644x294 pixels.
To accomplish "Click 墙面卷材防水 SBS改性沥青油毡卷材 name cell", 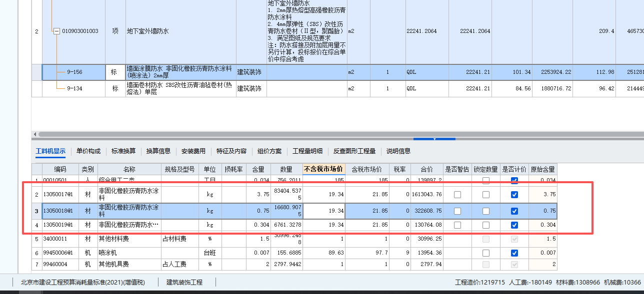I will (x=180, y=88).
